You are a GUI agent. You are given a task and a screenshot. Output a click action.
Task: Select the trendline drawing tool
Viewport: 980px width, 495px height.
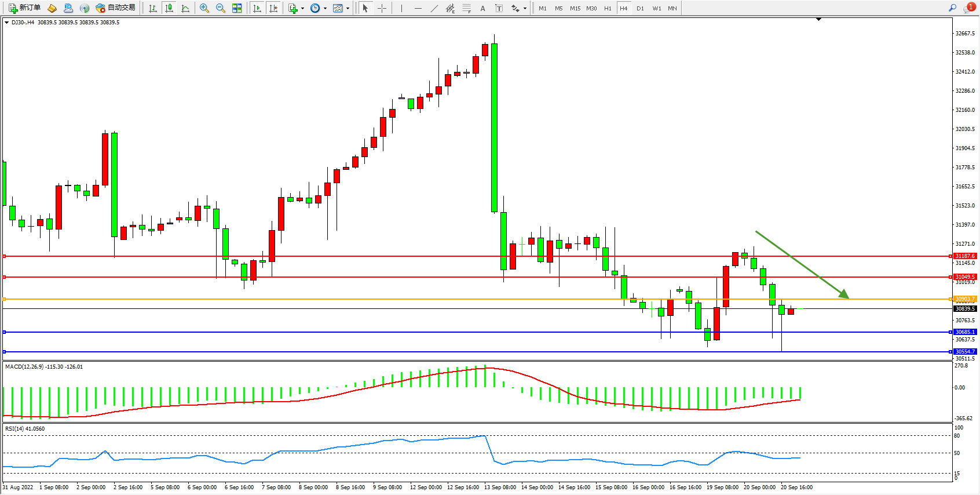click(x=434, y=8)
